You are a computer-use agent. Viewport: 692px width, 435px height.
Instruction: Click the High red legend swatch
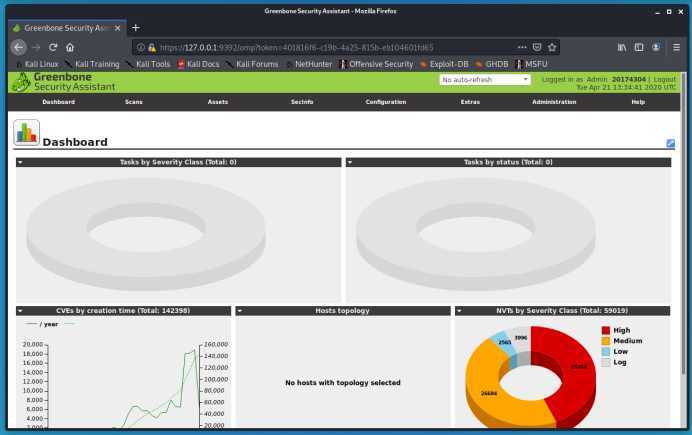click(x=606, y=330)
